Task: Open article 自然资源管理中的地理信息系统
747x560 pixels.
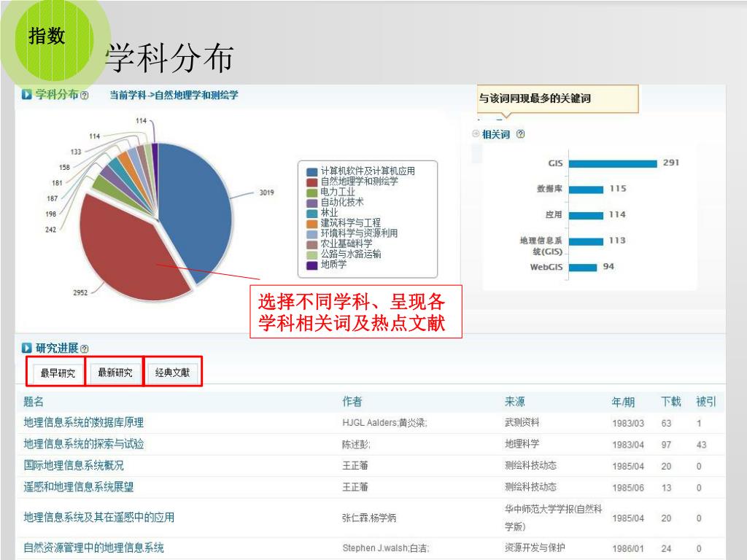Action: (x=94, y=548)
